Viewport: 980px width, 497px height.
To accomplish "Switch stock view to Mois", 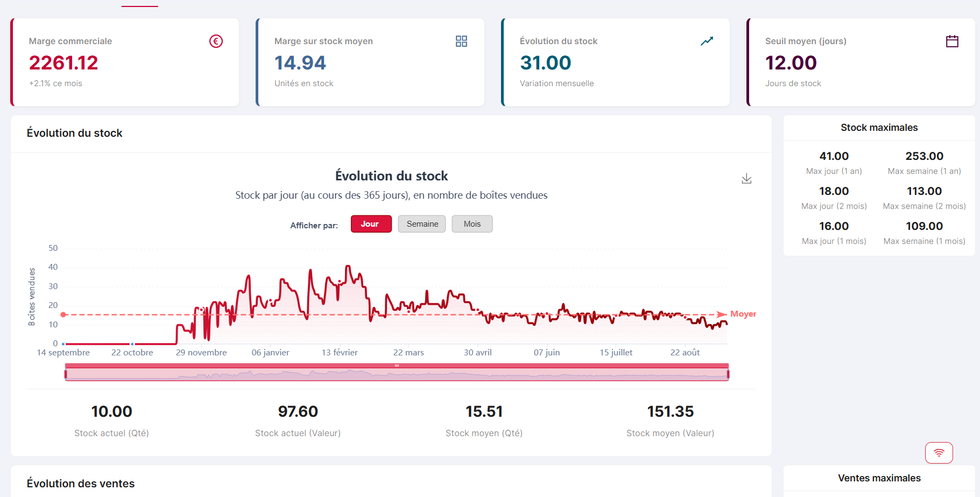I will pos(472,223).
